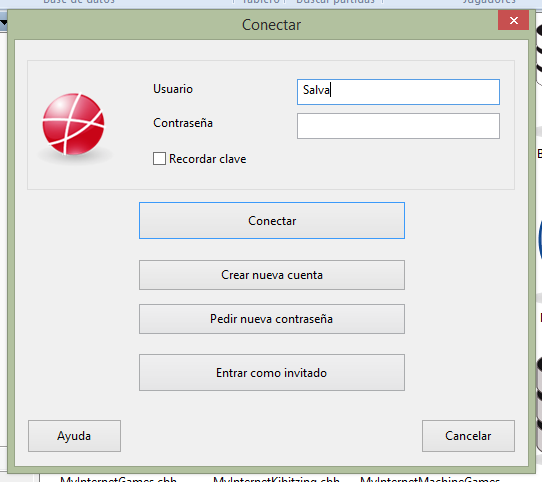Close the Conectar dialog window
542x482 pixels.
pos(513,20)
